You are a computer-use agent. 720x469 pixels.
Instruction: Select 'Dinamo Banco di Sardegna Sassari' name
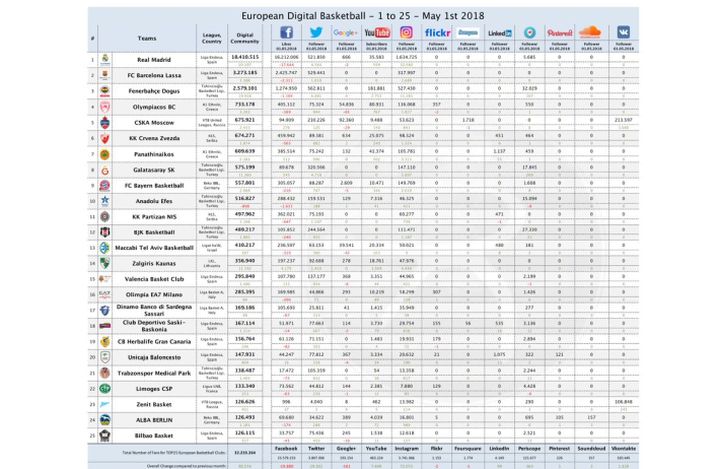(154, 310)
